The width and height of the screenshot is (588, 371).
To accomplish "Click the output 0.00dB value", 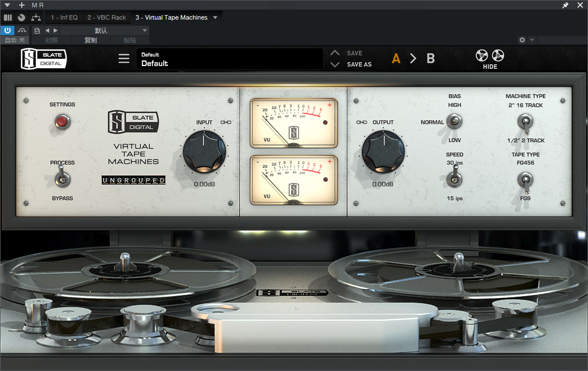I will pos(383,184).
